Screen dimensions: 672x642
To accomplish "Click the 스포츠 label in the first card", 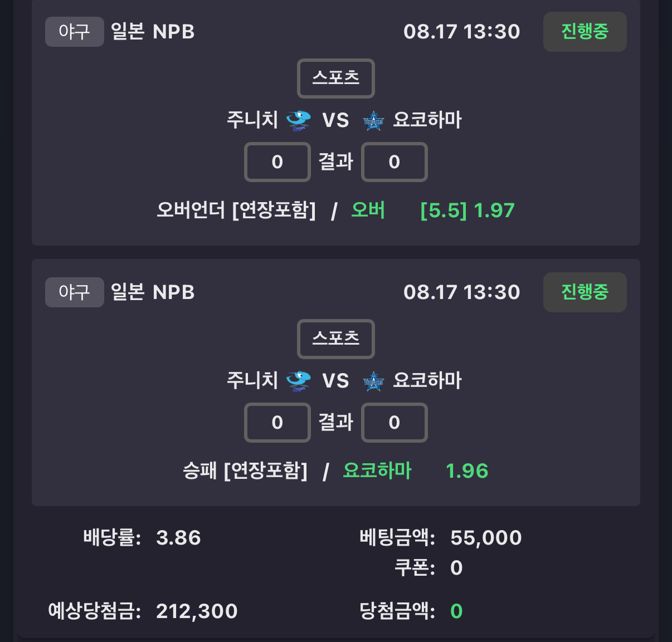I will coord(336,78).
